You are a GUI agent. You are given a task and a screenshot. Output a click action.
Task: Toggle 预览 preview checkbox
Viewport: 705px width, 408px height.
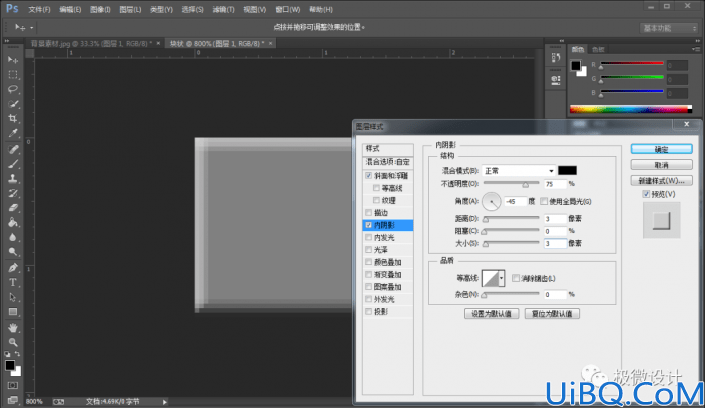coord(646,194)
